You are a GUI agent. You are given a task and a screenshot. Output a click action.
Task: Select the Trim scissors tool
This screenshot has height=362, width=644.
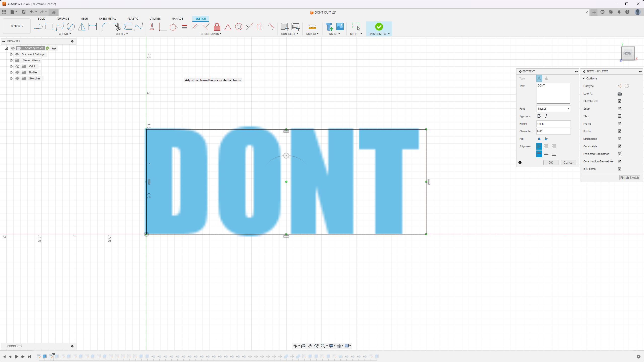pos(117,27)
